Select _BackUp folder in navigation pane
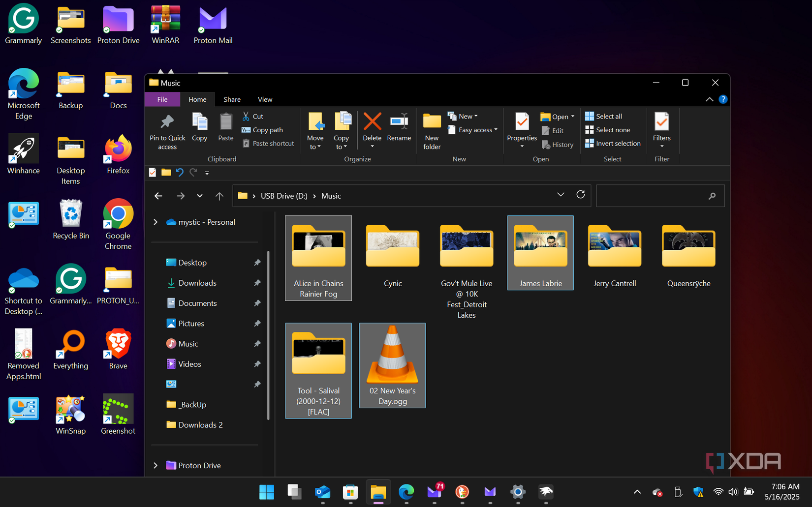 tap(192, 405)
